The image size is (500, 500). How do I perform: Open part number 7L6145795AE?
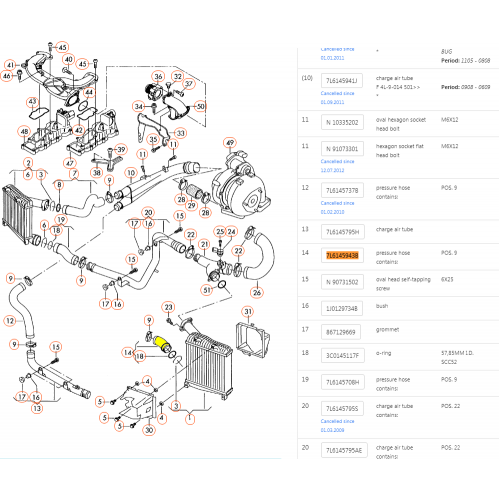(344, 450)
